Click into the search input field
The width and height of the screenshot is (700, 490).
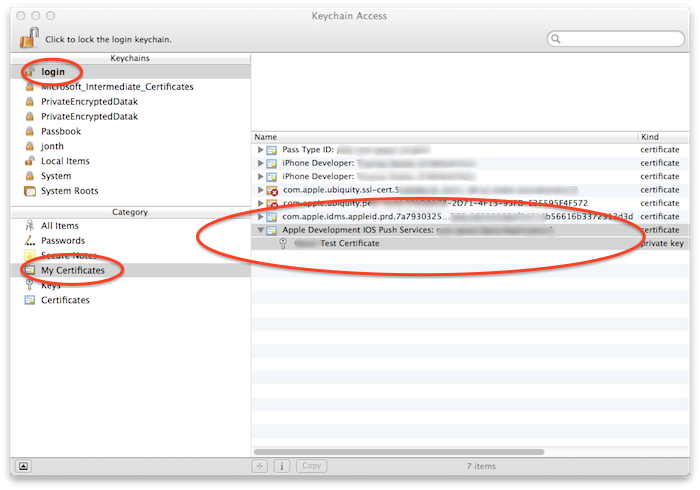pyautogui.click(x=616, y=39)
